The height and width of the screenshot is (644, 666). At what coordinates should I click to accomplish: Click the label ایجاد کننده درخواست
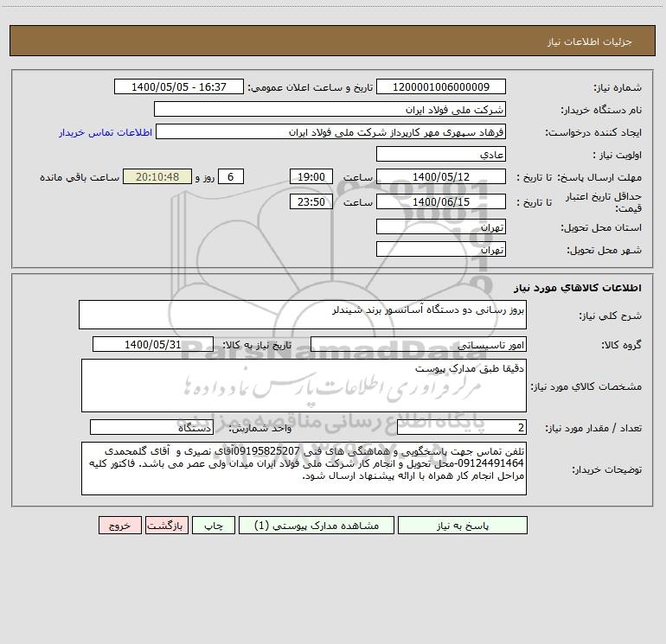pos(593,132)
